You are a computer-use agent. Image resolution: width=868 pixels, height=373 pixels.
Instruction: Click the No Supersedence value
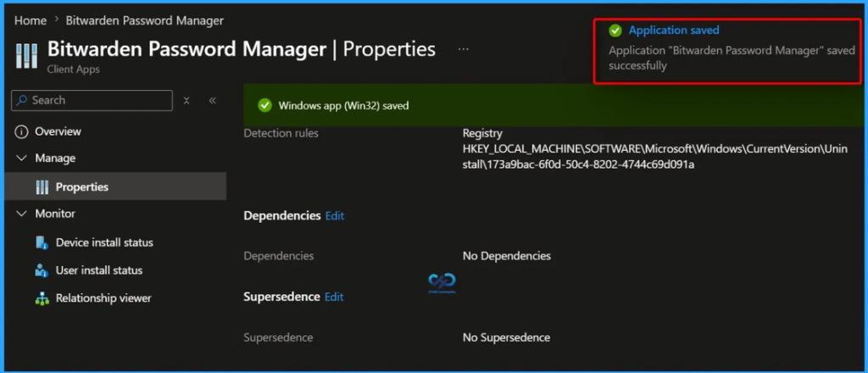point(507,337)
